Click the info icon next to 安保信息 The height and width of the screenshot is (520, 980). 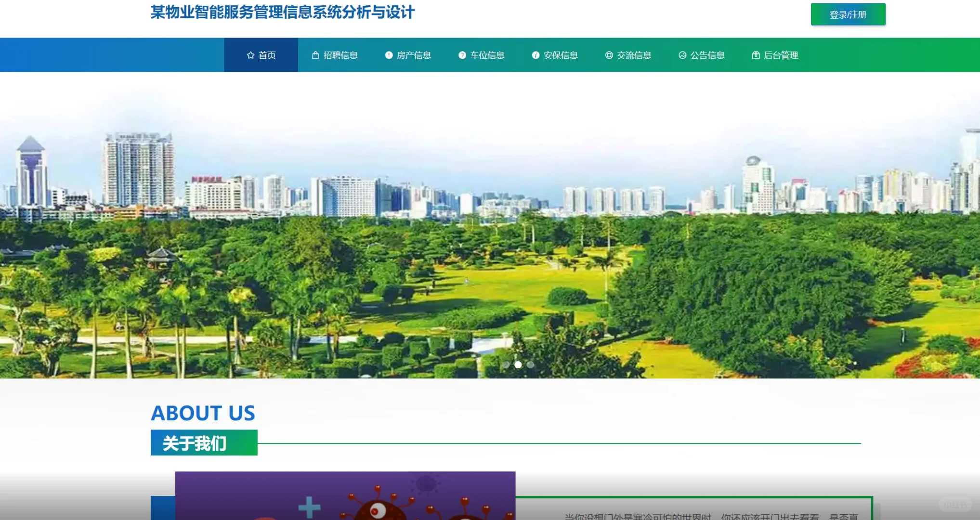[536, 55]
